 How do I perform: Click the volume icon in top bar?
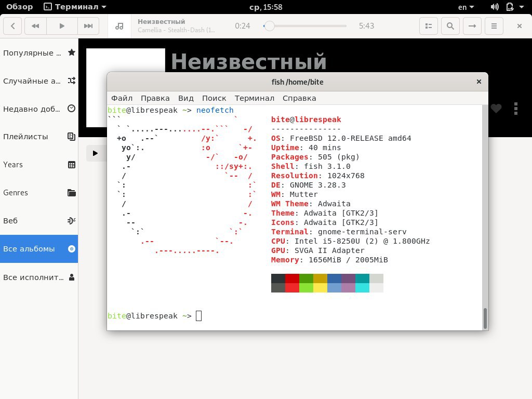(x=495, y=7)
